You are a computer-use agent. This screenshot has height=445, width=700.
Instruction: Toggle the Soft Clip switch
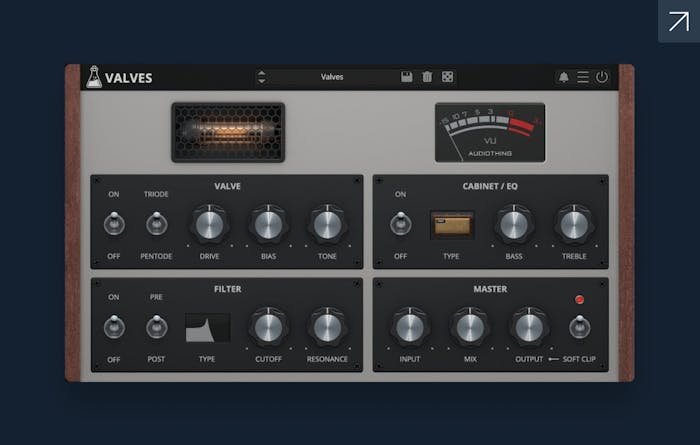tap(579, 327)
